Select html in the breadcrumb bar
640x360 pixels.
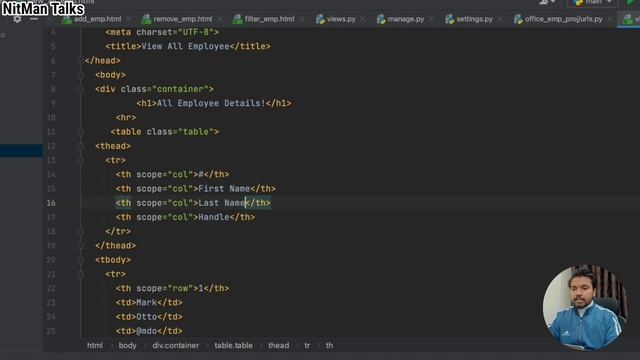point(95,345)
